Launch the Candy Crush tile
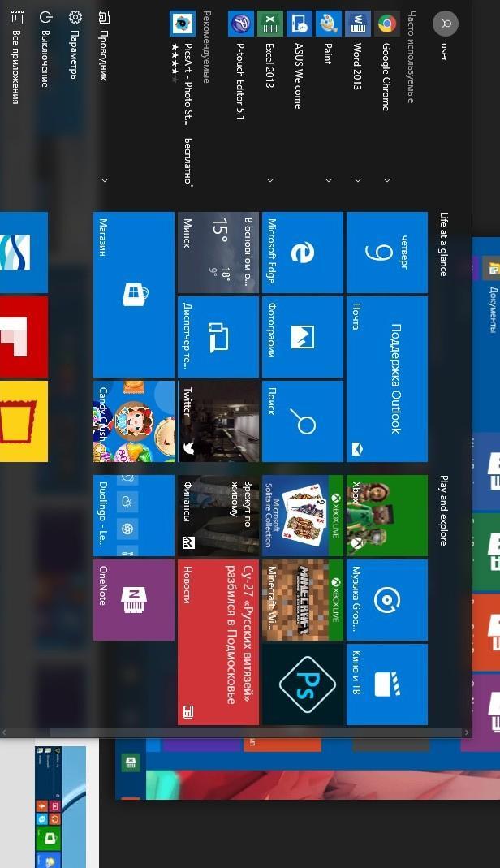 coord(133,421)
